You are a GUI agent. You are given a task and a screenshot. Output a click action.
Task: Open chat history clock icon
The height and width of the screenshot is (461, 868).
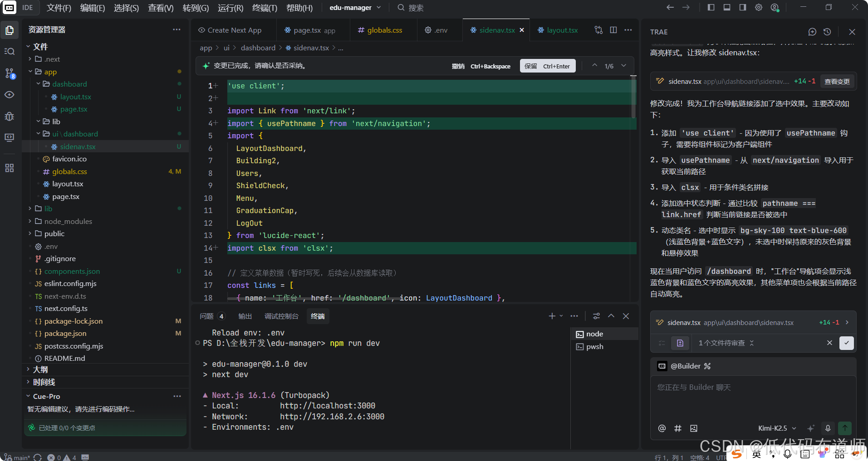(x=827, y=32)
